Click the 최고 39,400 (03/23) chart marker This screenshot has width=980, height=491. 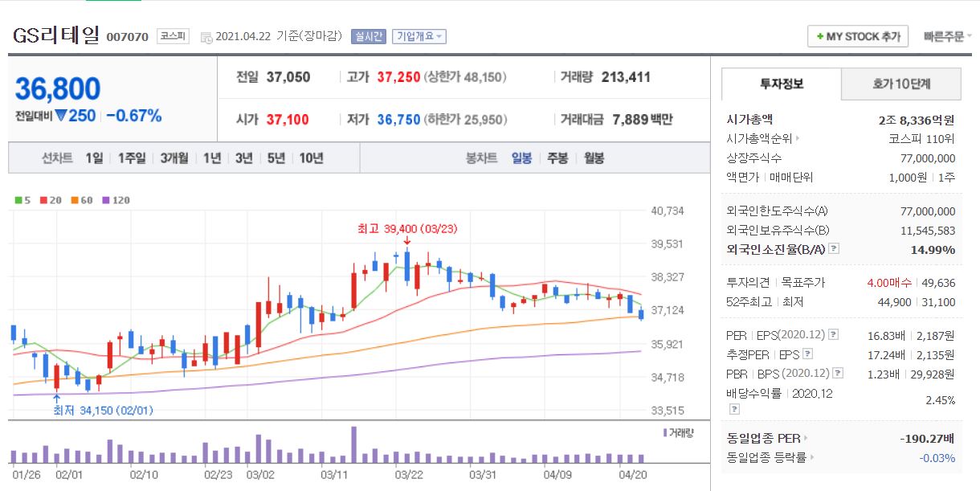click(406, 228)
